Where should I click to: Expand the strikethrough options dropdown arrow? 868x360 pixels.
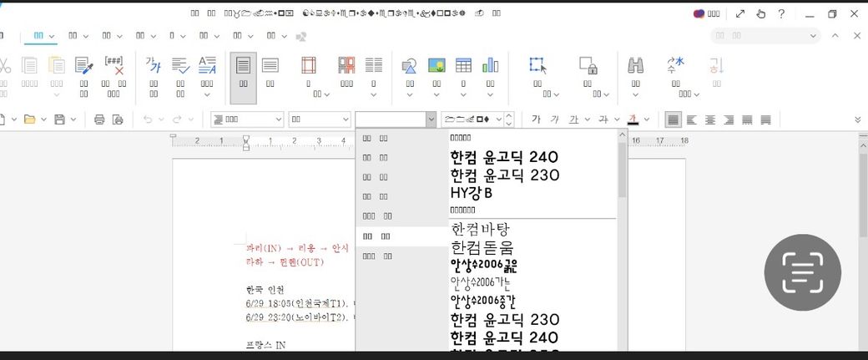pyautogui.click(x=618, y=119)
